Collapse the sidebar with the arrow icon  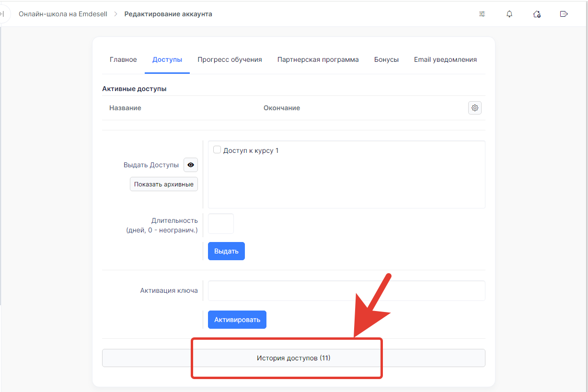[2, 14]
